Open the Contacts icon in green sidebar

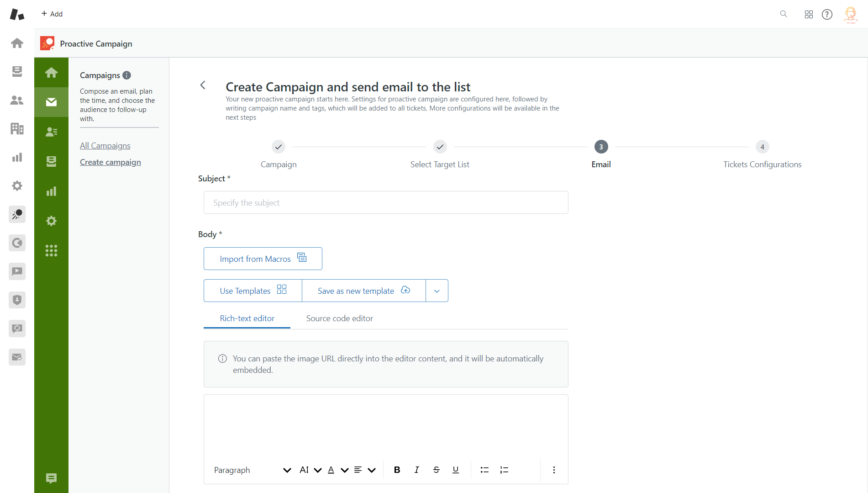coord(51,132)
